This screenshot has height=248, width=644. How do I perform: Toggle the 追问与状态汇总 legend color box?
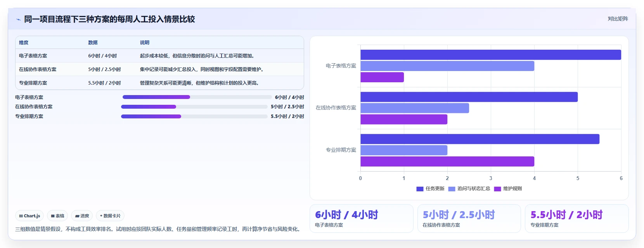click(x=452, y=189)
